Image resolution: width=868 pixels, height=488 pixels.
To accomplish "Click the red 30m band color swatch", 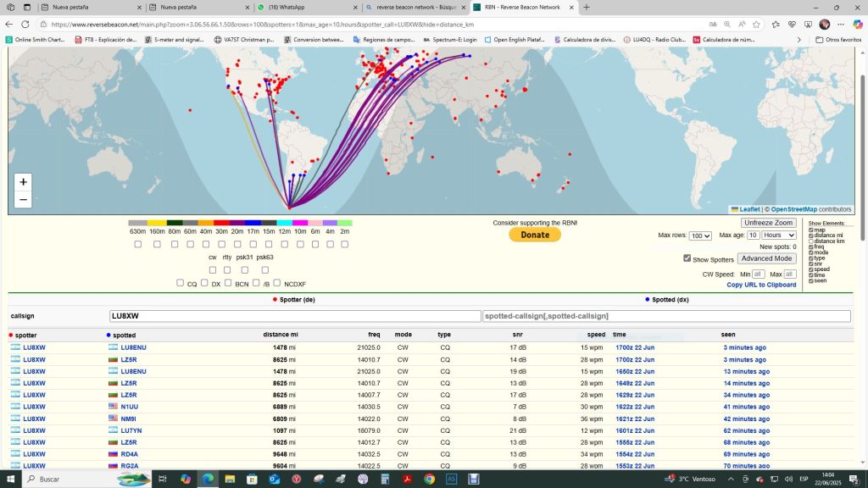I will [x=221, y=223].
